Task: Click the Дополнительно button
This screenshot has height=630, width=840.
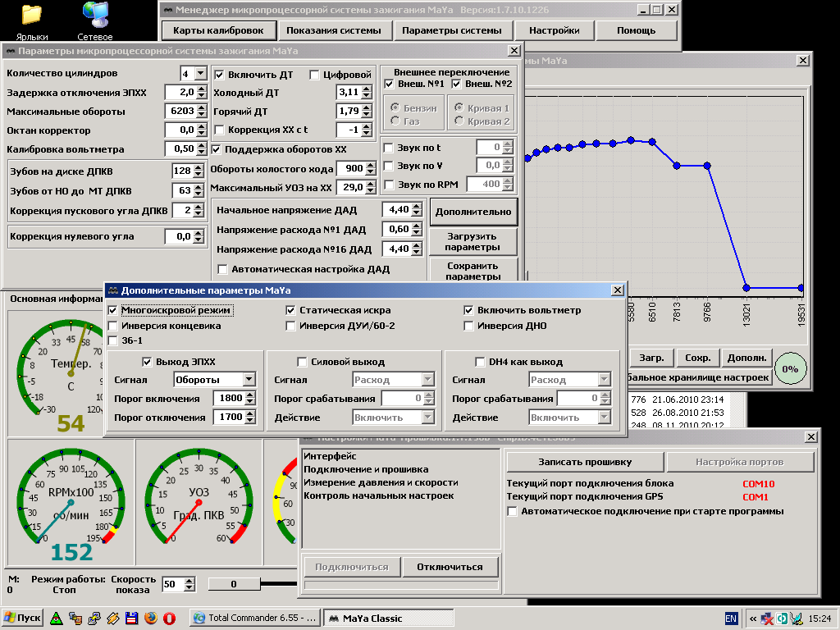Action: 473,212
